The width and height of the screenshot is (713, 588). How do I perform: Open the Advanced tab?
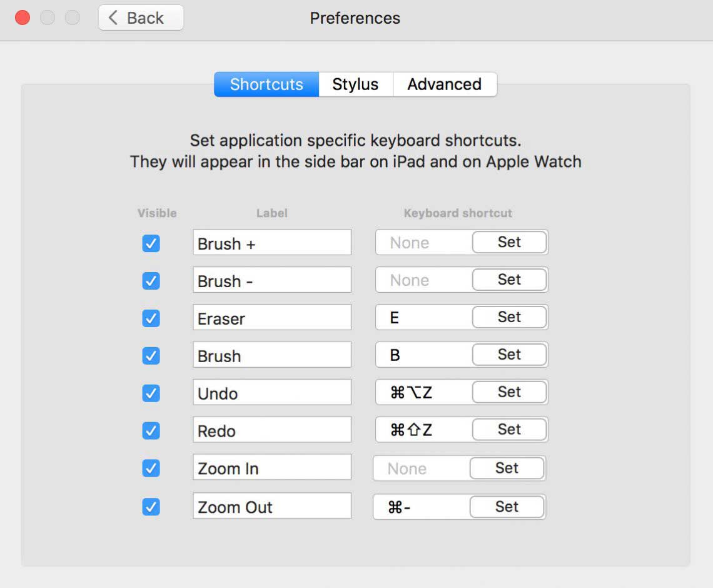click(x=444, y=84)
